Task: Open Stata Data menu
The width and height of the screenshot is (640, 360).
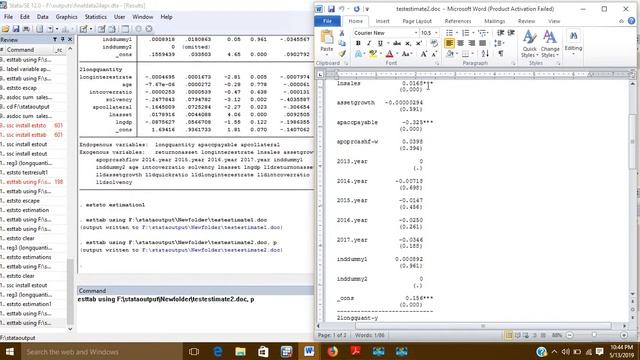Action: click(x=42, y=17)
